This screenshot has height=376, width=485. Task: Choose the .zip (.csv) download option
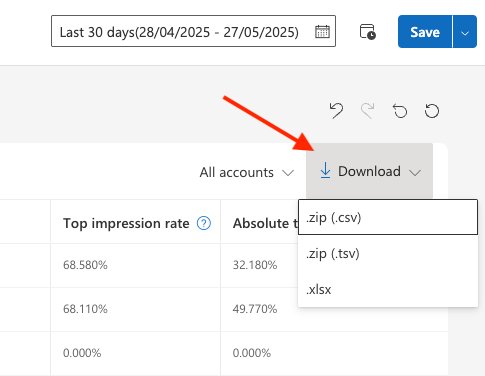point(388,217)
